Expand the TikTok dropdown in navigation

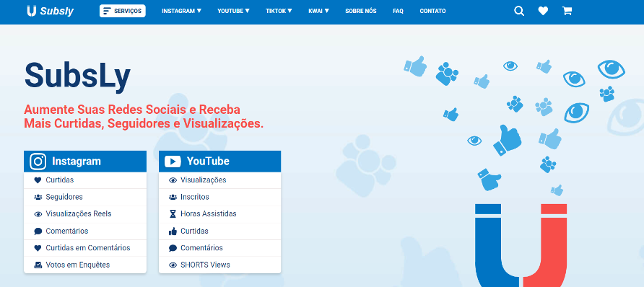click(x=279, y=11)
